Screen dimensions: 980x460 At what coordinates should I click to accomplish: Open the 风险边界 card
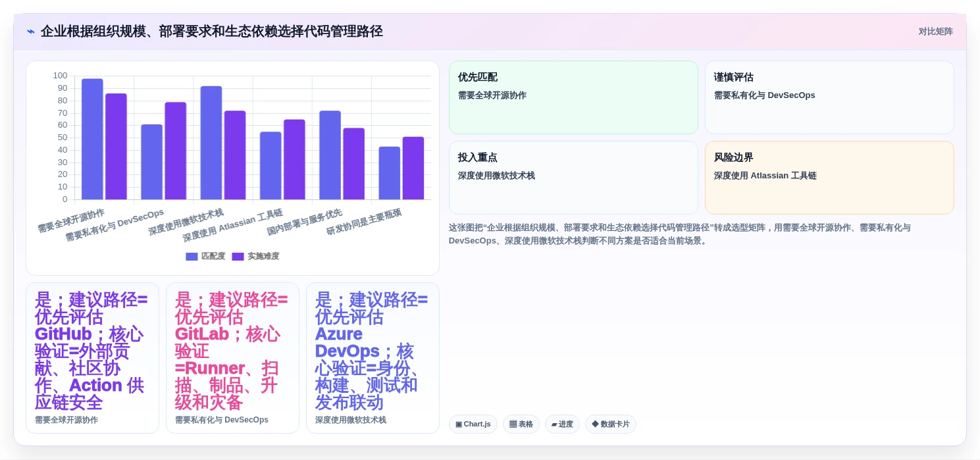[x=829, y=178]
